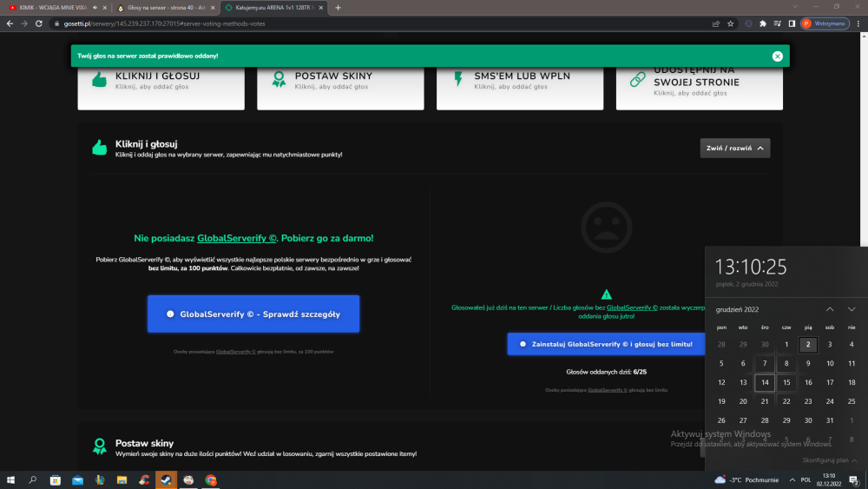
Task: Go to previous month in calendar
Action: pos(830,309)
